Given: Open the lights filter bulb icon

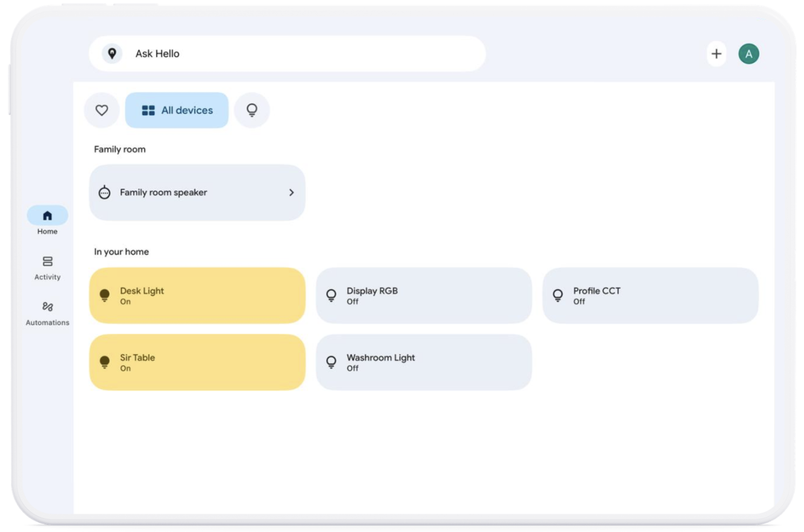Looking at the screenshot, I should click(251, 110).
